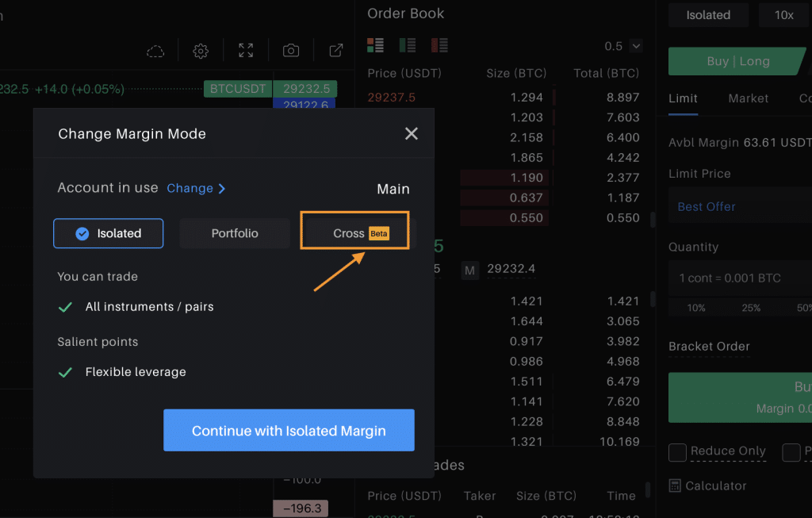Click the -196.3 chart axis label
The width and height of the screenshot is (812, 518).
pos(301,508)
